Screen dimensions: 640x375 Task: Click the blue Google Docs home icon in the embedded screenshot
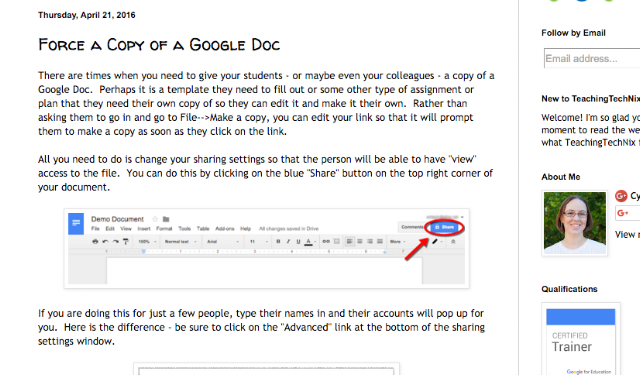point(76,224)
